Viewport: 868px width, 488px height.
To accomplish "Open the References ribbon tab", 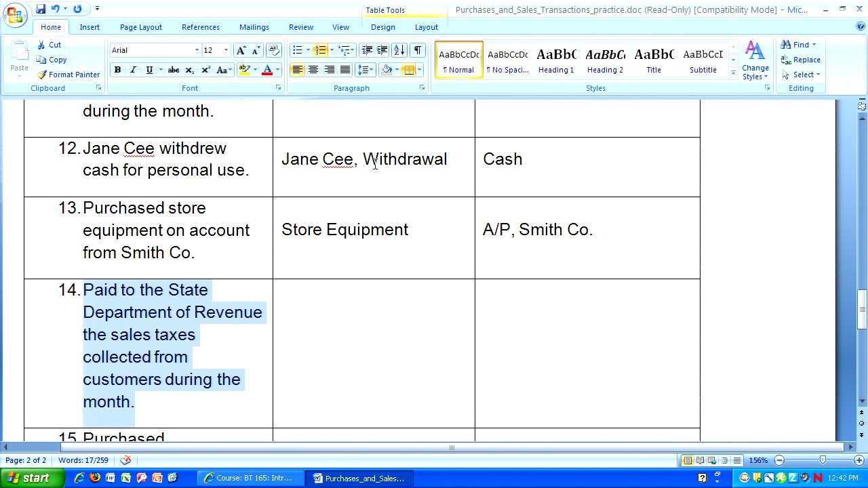I will click(200, 27).
